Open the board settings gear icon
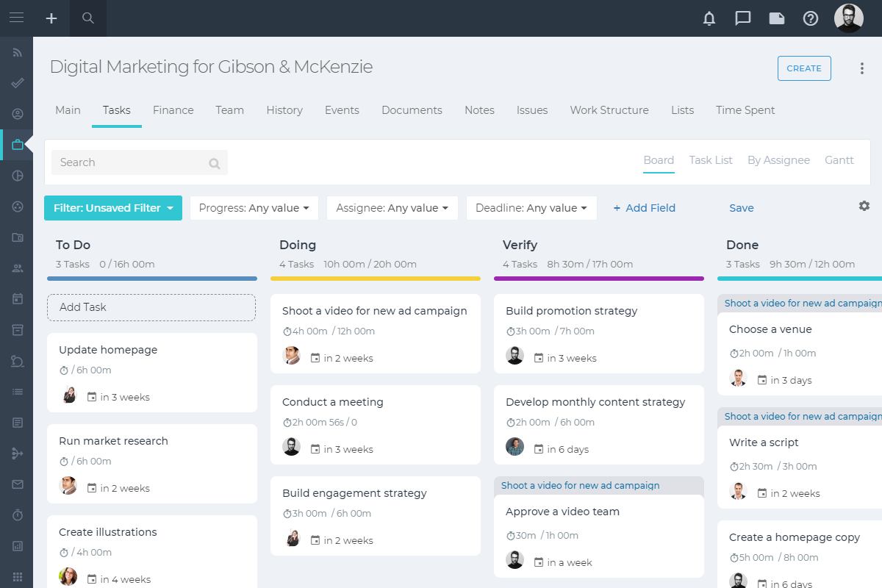882x588 pixels. [864, 206]
